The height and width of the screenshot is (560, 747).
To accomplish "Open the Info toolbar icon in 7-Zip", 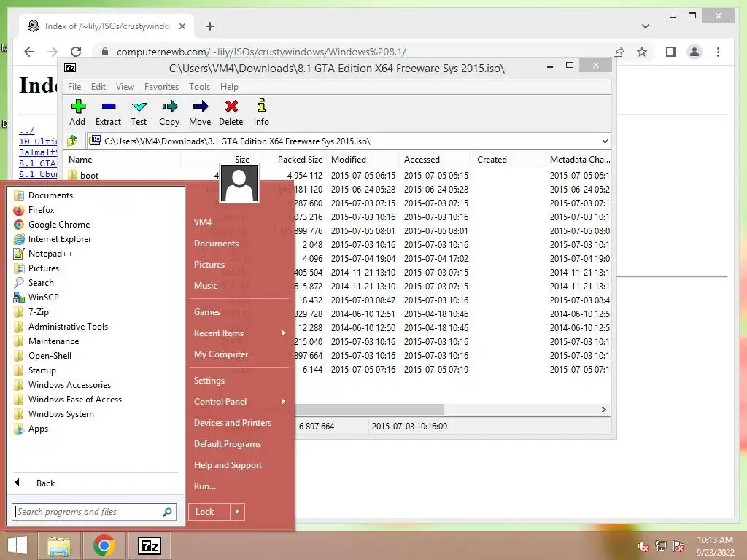I will point(261,113).
